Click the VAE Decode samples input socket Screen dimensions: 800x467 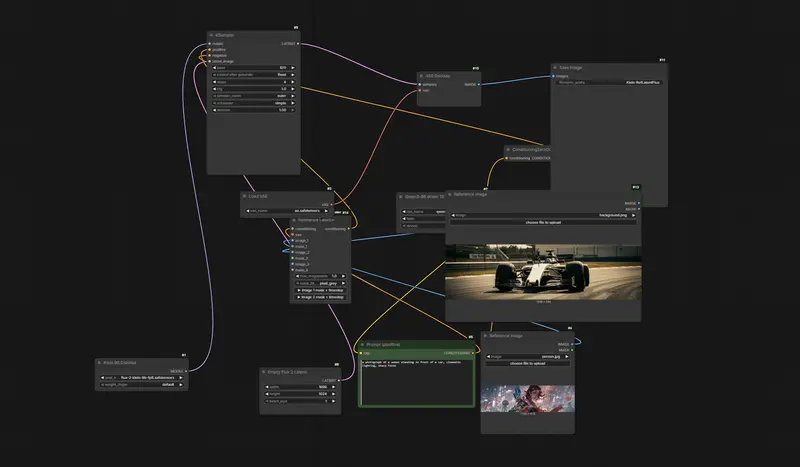click(420, 85)
